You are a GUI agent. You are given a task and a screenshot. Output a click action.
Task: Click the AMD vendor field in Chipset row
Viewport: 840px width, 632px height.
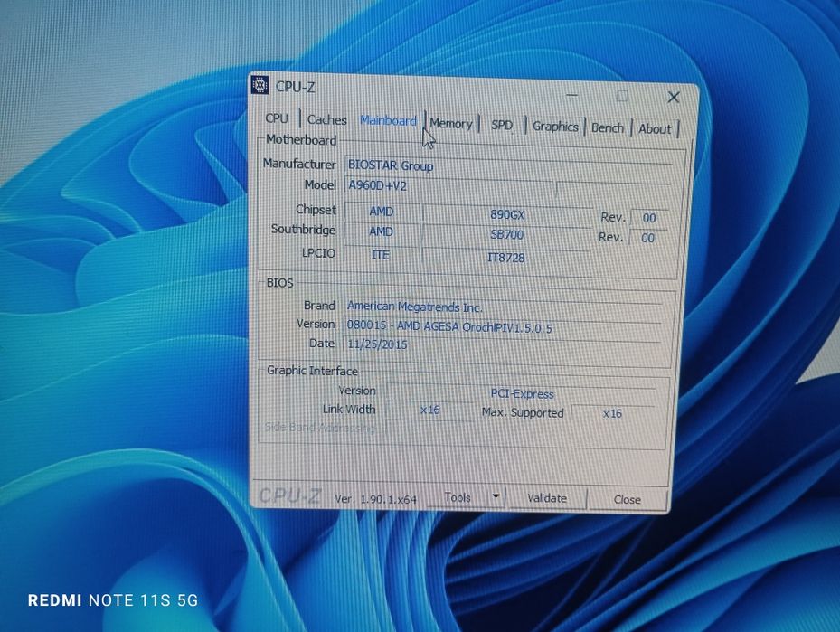(x=382, y=211)
